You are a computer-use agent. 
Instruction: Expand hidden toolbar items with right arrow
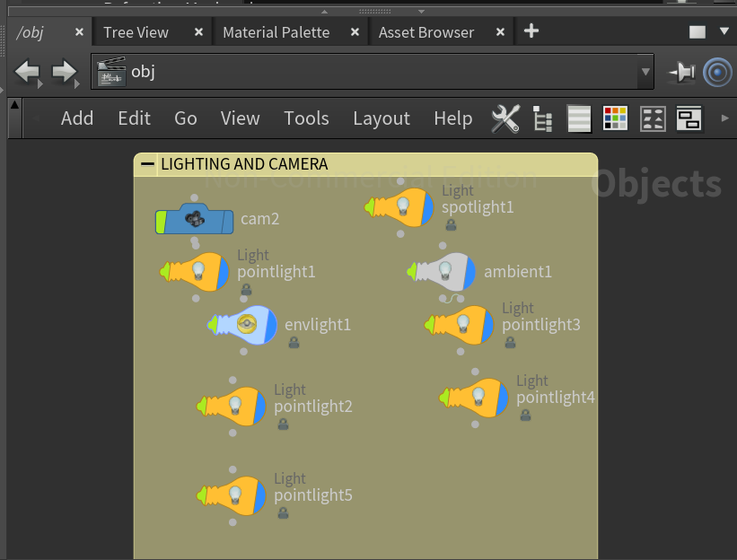pyautogui.click(x=724, y=118)
